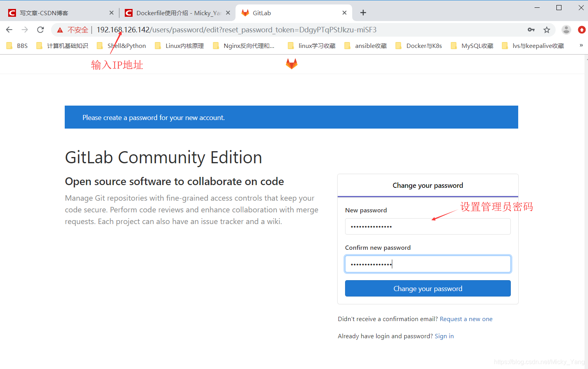Click the blue Change your password button
588x369 pixels.
[428, 288]
